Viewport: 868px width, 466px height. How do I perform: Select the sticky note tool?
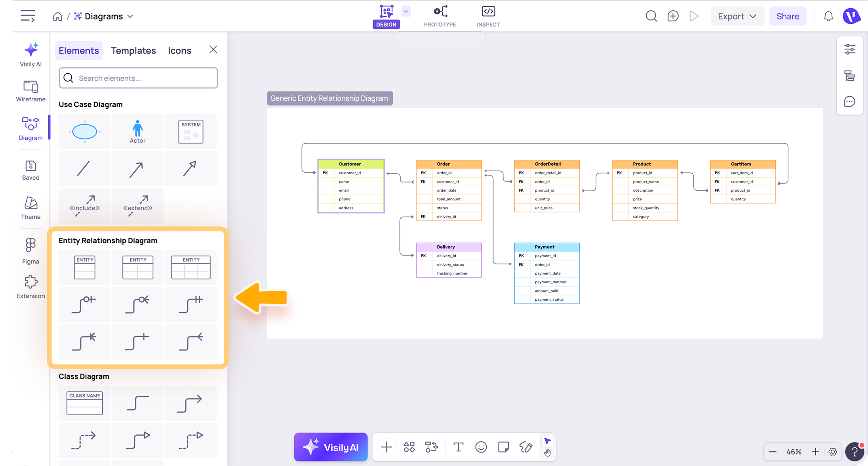[x=503, y=447]
